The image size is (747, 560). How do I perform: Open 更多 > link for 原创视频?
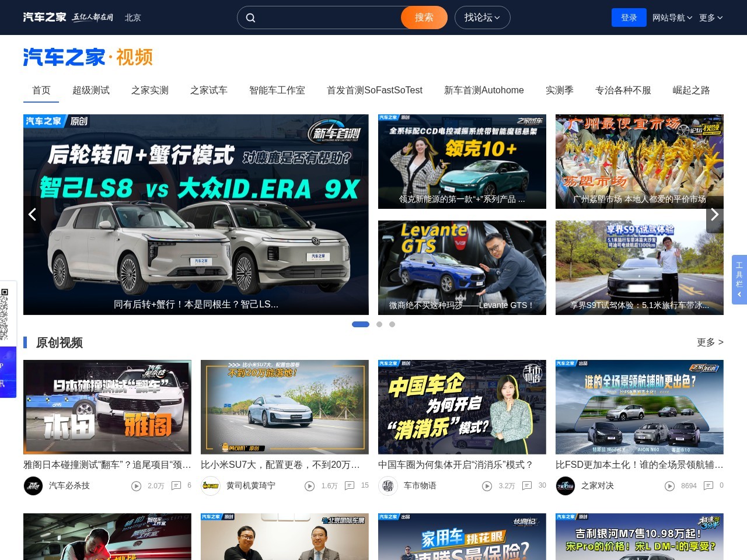[x=710, y=342]
